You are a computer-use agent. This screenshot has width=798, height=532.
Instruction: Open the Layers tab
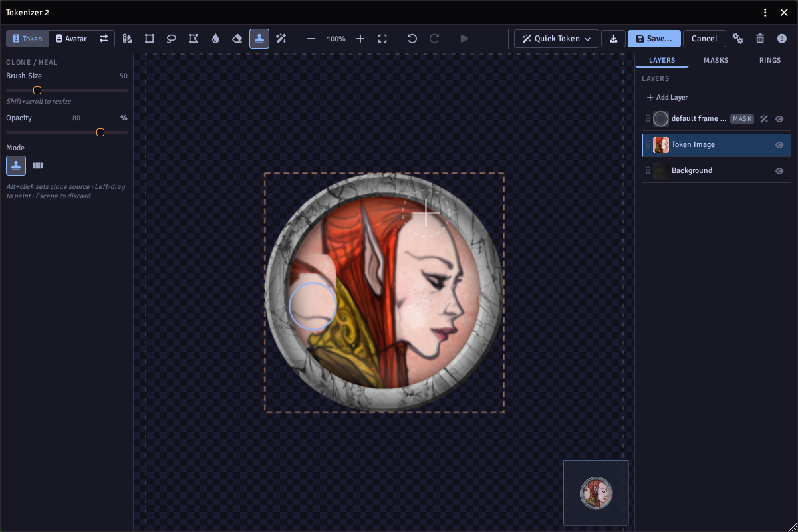point(662,61)
